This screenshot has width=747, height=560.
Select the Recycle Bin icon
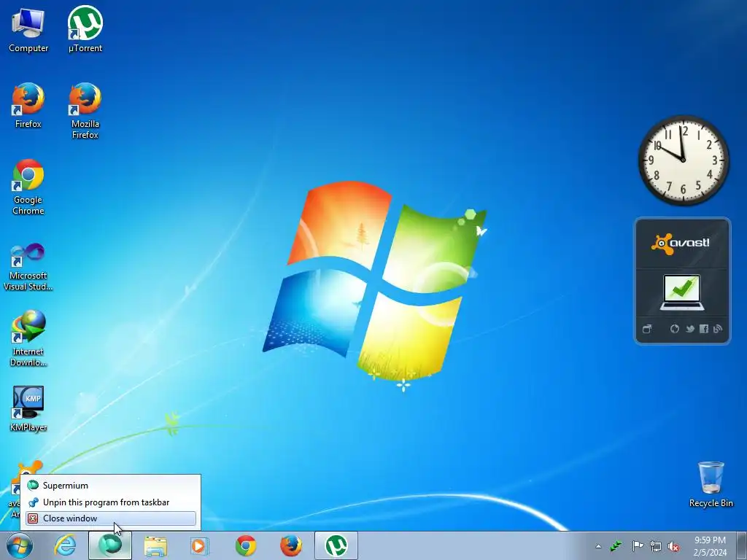[711, 484]
